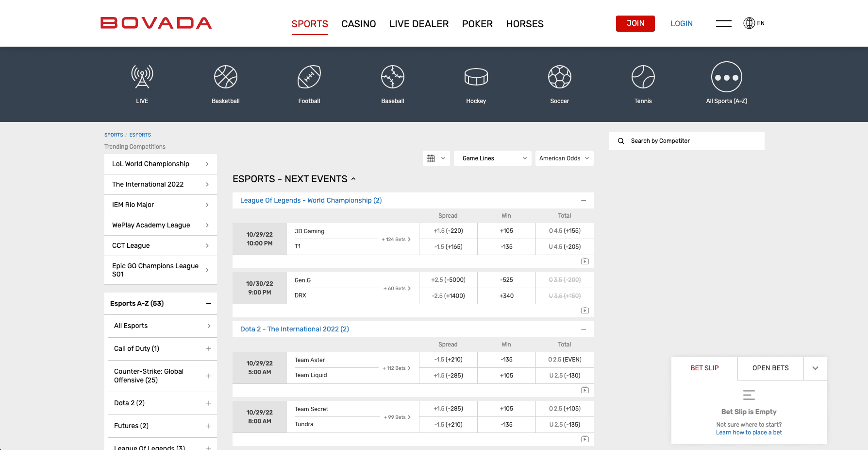Show +99 Bets for Team Secret match
868x450 pixels.
397,417
